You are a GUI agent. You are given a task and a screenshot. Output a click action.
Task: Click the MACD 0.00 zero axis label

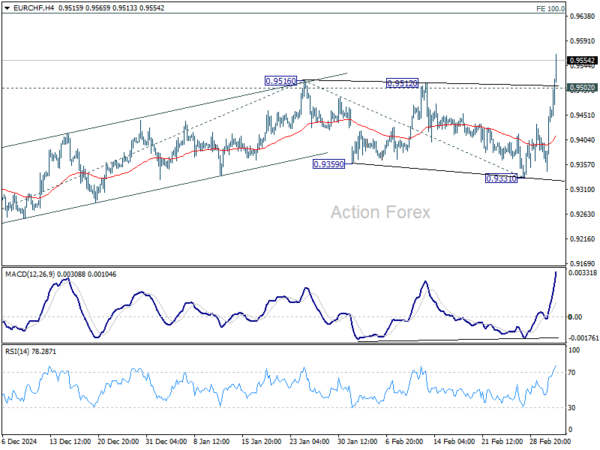(x=576, y=317)
